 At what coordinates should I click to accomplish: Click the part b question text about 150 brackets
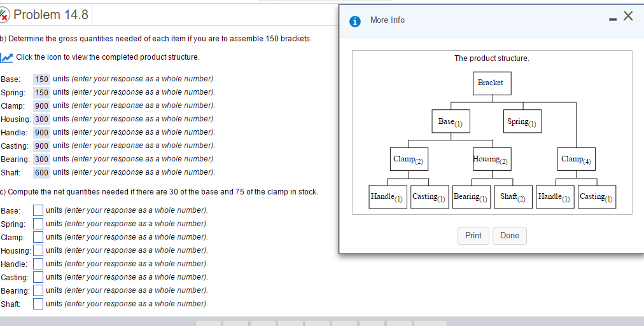pyautogui.click(x=156, y=39)
